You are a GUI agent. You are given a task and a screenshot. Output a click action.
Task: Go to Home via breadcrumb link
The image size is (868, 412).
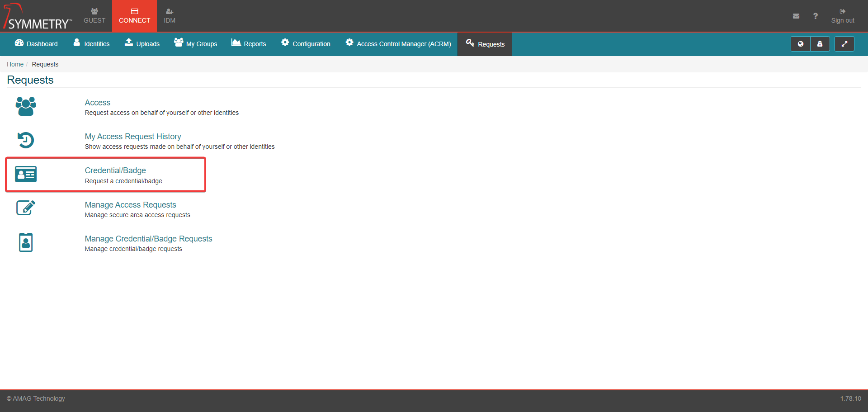point(15,64)
